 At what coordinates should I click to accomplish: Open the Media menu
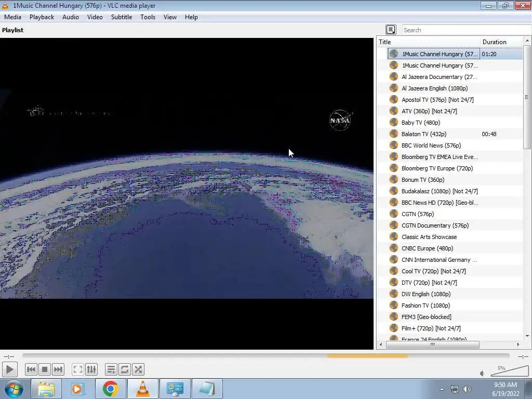coord(12,17)
